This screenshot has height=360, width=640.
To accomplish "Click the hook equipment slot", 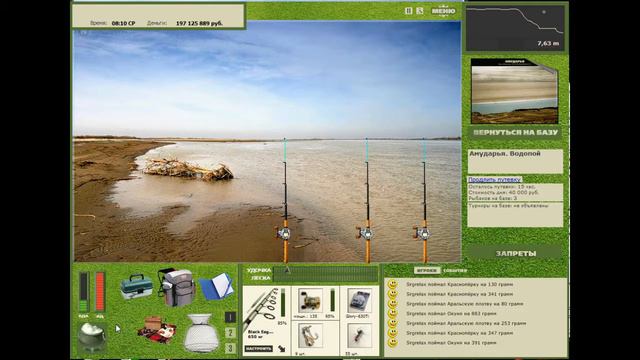I will [x=310, y=335].
